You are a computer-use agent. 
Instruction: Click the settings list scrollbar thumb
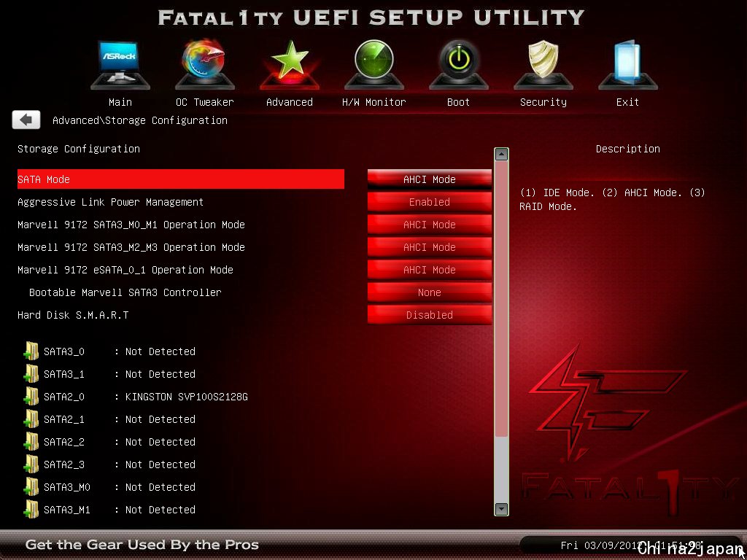(x=501, y=299)
